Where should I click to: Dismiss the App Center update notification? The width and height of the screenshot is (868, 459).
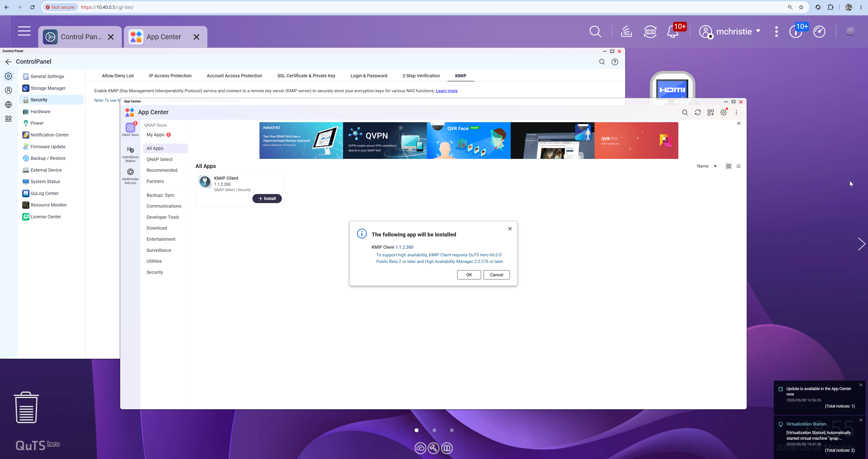(x=861, y=385)
